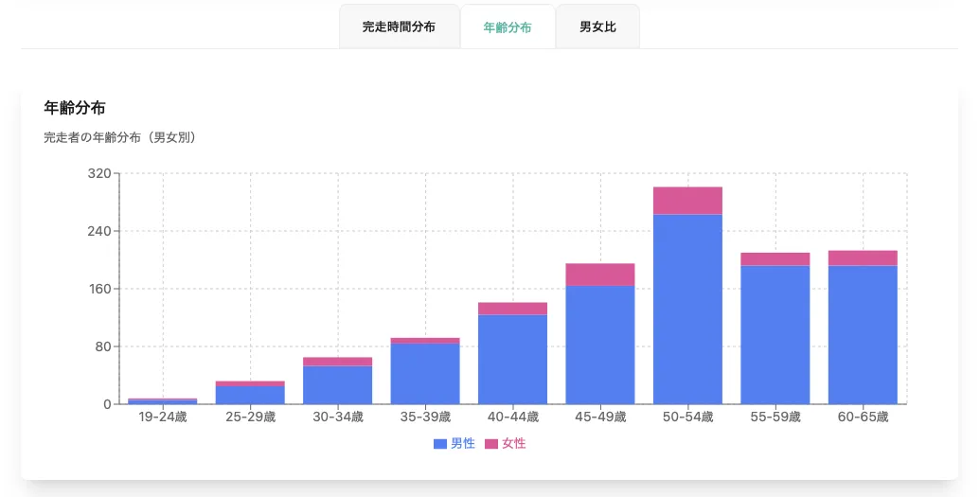Open the 男女比 tab
The width and height of the screenshot is (980, 497).
coord(597,27)
